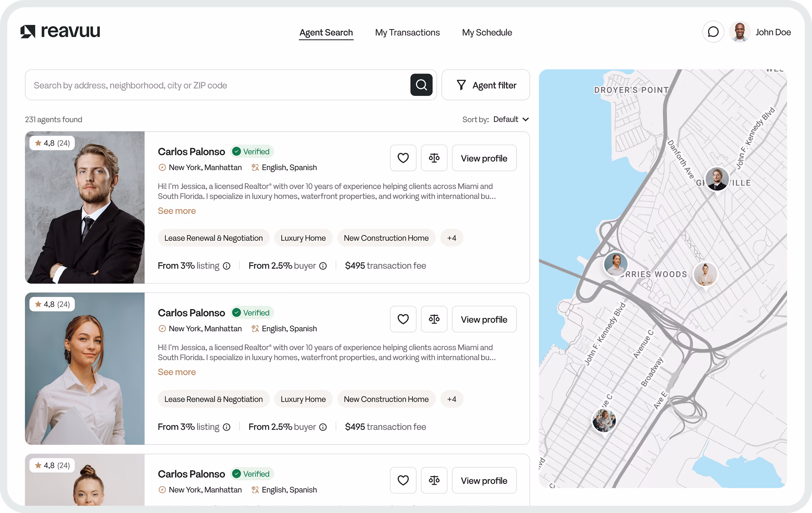The image size is (812, 513).
Task: Favorite the third agent card heart
Action: [x=403, y=480]
